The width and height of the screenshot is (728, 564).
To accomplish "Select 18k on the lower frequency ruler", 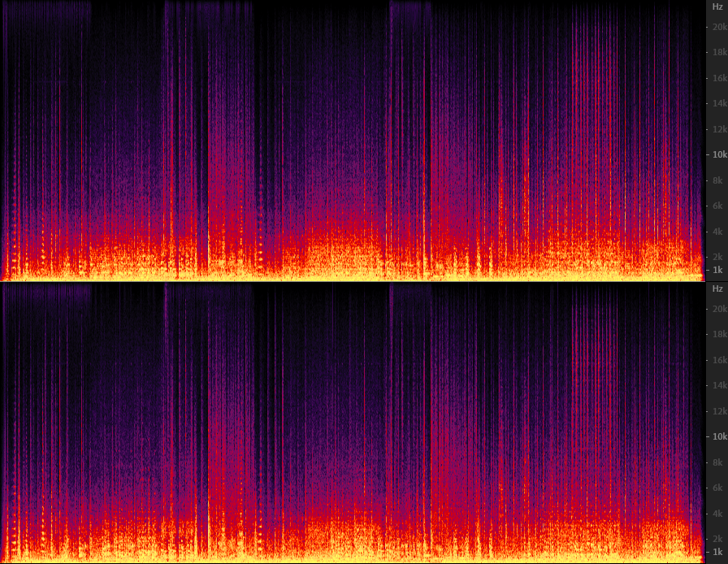I will point(719,334).
